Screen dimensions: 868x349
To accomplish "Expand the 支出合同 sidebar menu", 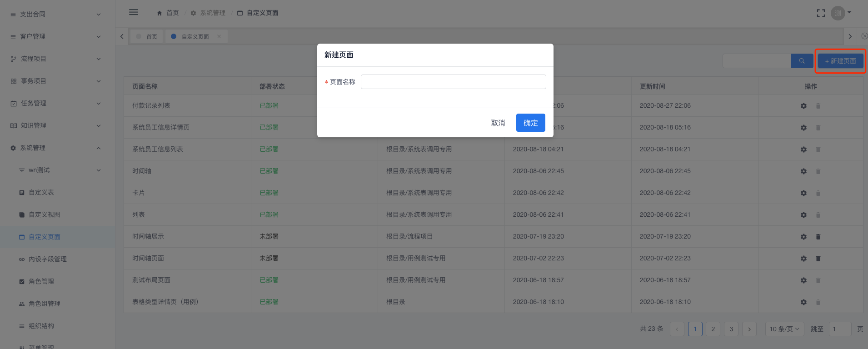I will 57,14.
